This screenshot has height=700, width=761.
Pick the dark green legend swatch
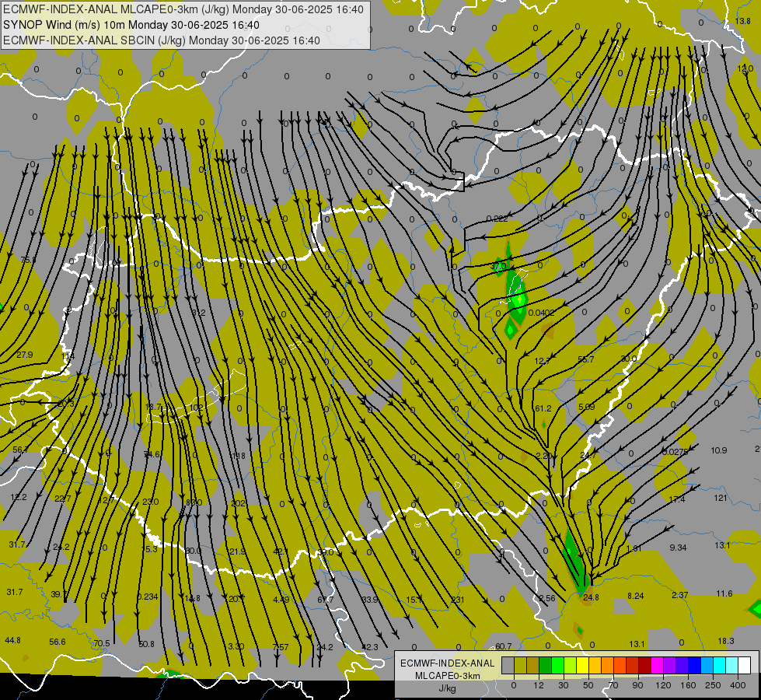pos(546,666)
